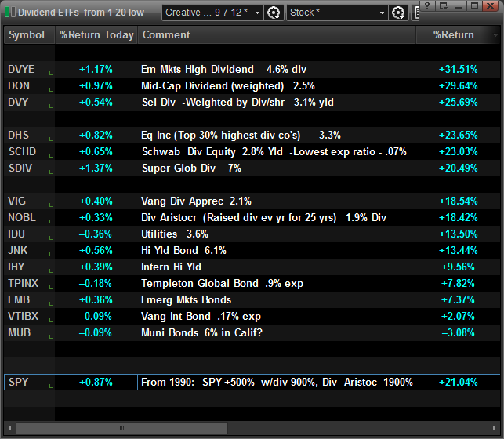Viewport: 504px width, 439px height.
Task: Minimize the Dividend ETFs window
Action: (459, 5)
